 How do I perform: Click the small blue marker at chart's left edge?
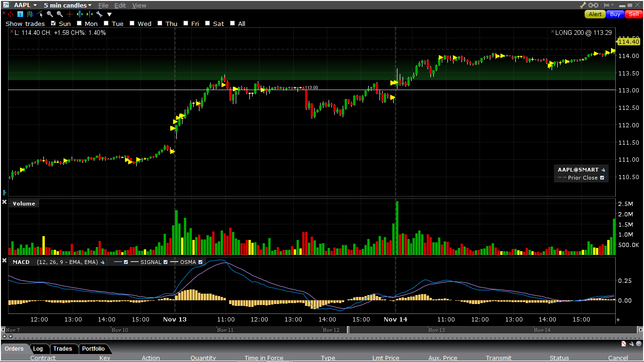(x=4, y=192)
